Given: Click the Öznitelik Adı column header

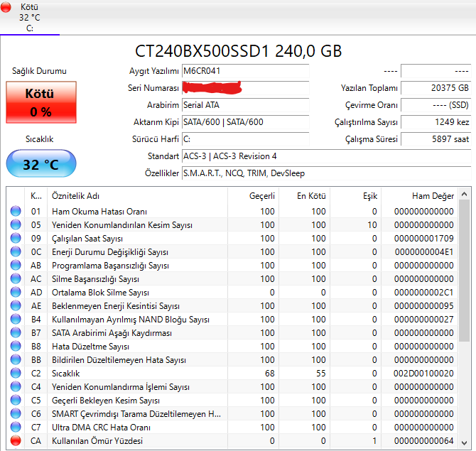Looking at the screenshot, I should 137,196.
